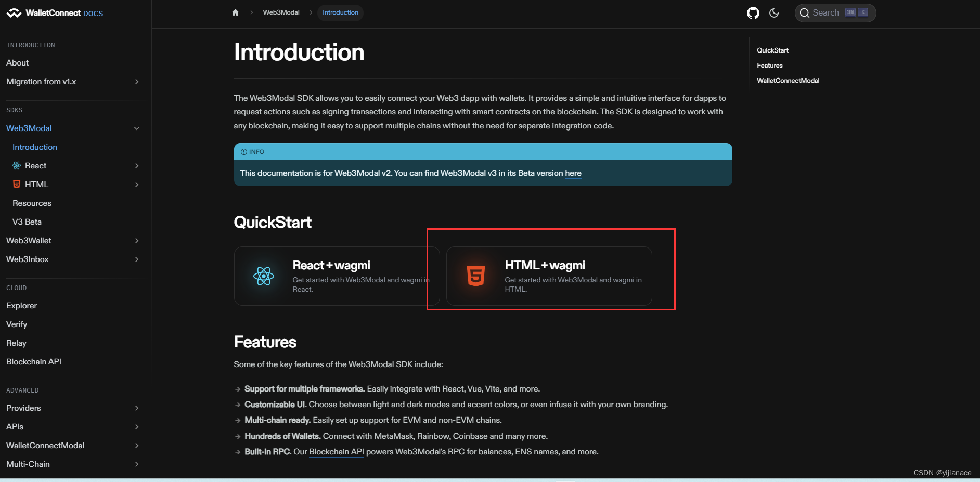
Task: Expand the Providers chevron
Action: (137, 408)
